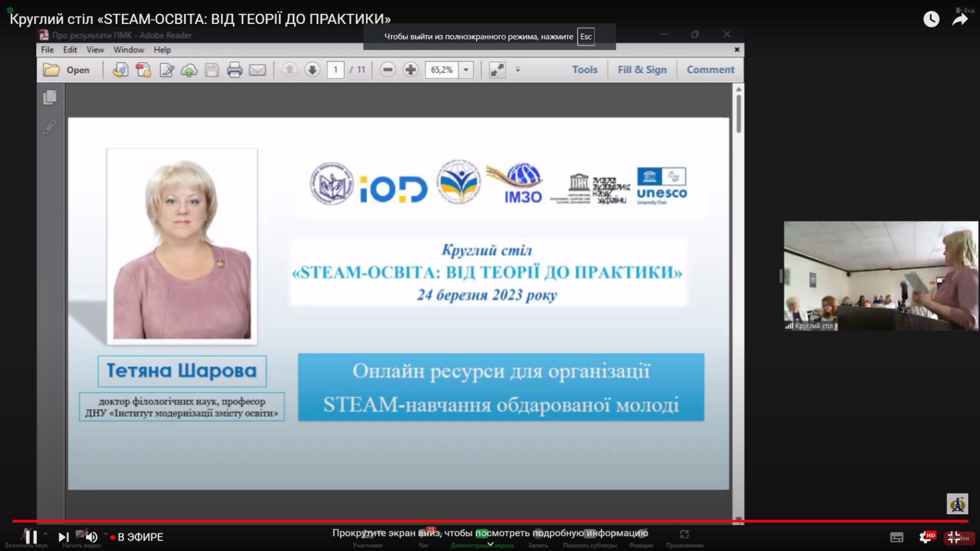980x551 pixels.
Task: Mute the video with the speaker icon
Action: click(x=91, y=537)
